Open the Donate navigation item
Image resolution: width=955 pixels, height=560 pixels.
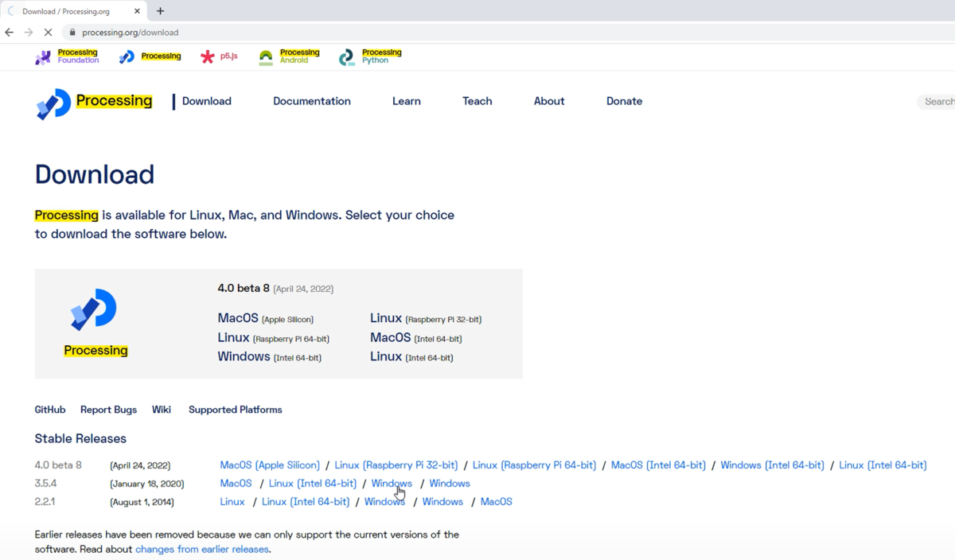coord(624,101)
